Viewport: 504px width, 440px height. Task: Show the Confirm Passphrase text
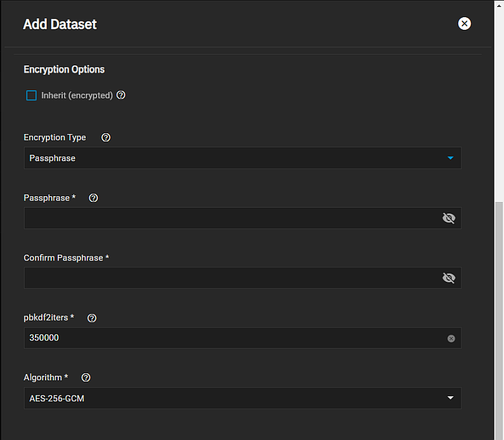[449, 278]
